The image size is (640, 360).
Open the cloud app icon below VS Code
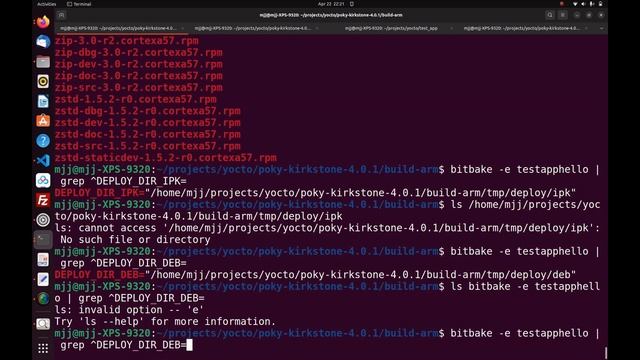pyautogui.click(x=43, y=180)
